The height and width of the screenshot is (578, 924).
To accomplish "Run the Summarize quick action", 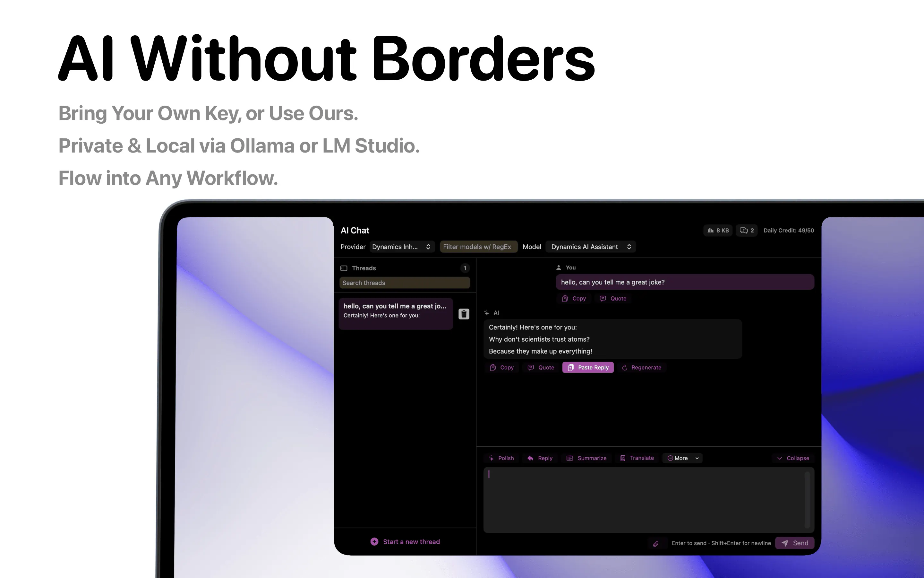I will [586, 458].
